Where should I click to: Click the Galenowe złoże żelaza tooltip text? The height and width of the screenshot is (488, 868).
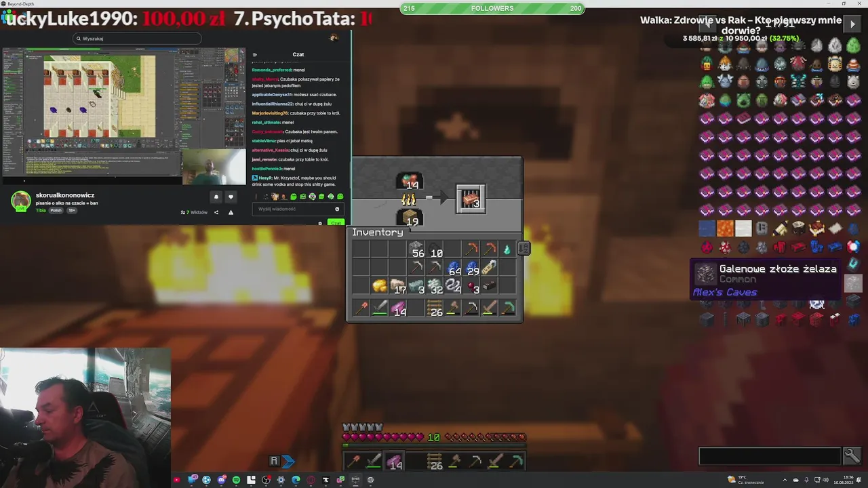778,269
